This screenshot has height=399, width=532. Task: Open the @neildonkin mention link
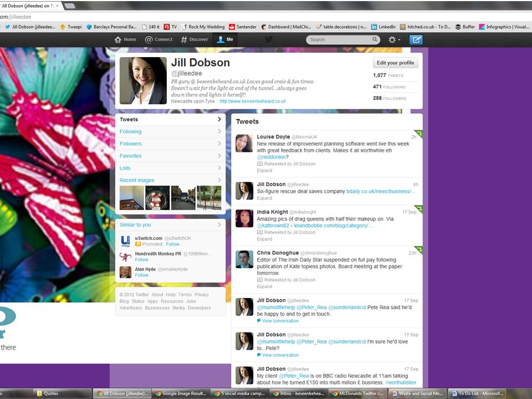(271, 157)
